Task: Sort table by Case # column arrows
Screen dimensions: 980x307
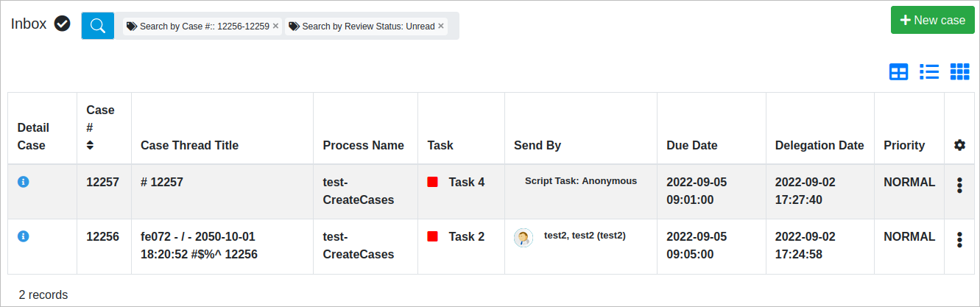Action: 90,145
